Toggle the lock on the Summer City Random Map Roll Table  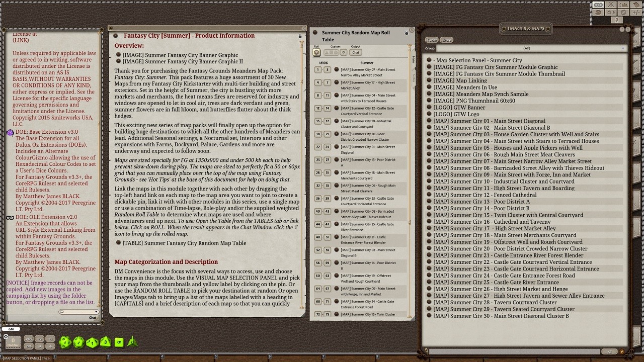pos(407,33)
